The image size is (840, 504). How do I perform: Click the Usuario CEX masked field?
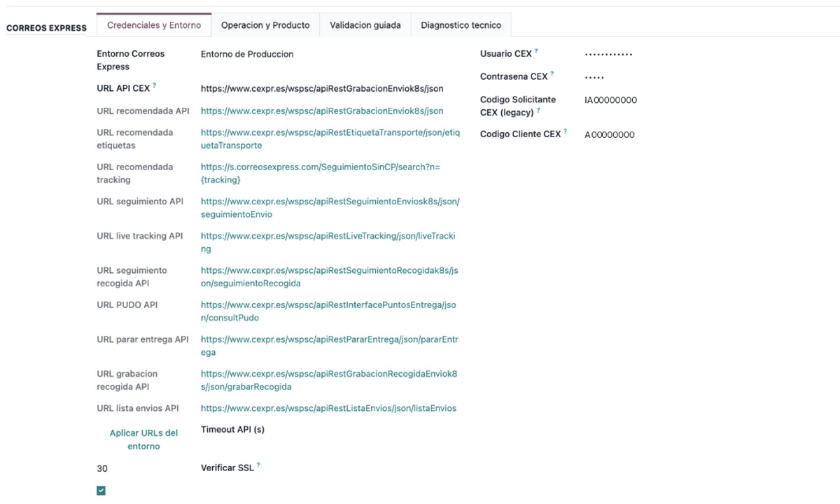[608, 54]
